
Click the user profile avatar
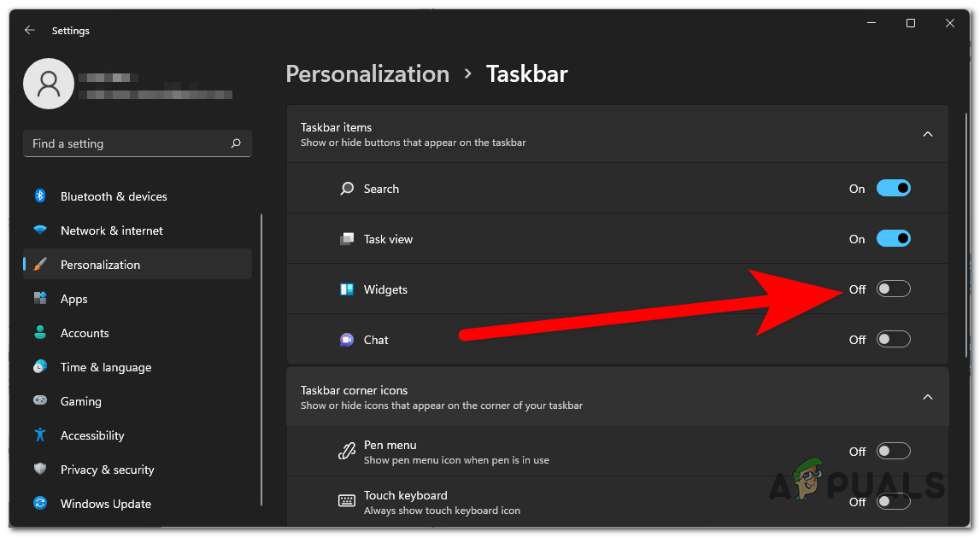pos(49,85)
